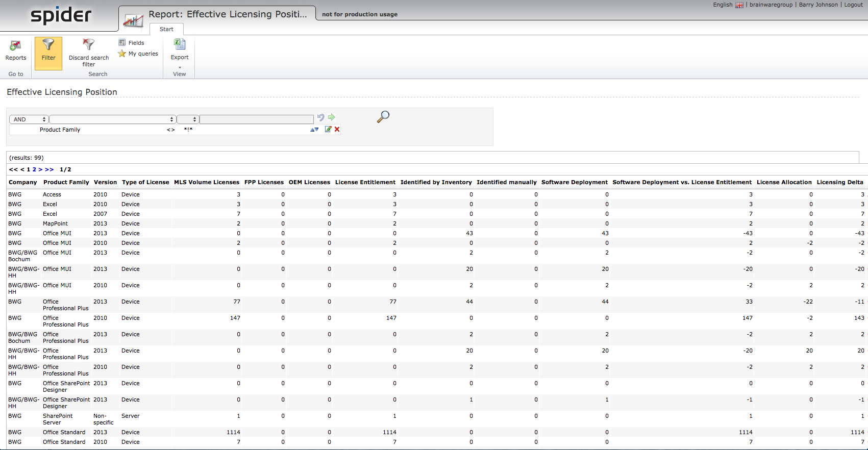The height and width of the screenshot is (450, 868).
Task: Select the Start ribbon tab
Action: [166, 29]
